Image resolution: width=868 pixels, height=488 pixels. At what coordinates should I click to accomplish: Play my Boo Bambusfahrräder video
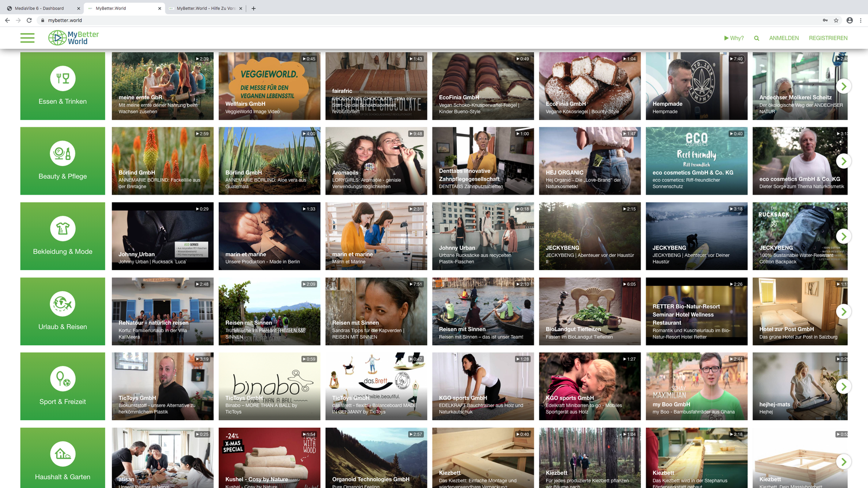pos(697,386)
